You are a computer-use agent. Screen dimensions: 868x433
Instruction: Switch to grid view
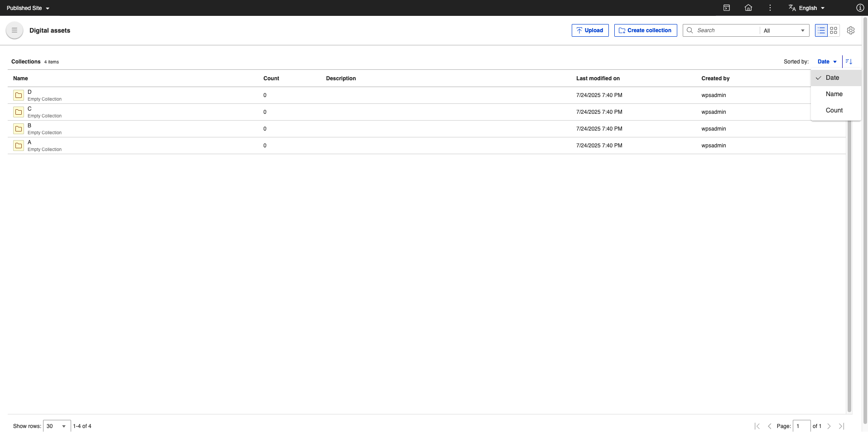pyautogui.click(x=834, y=30)
